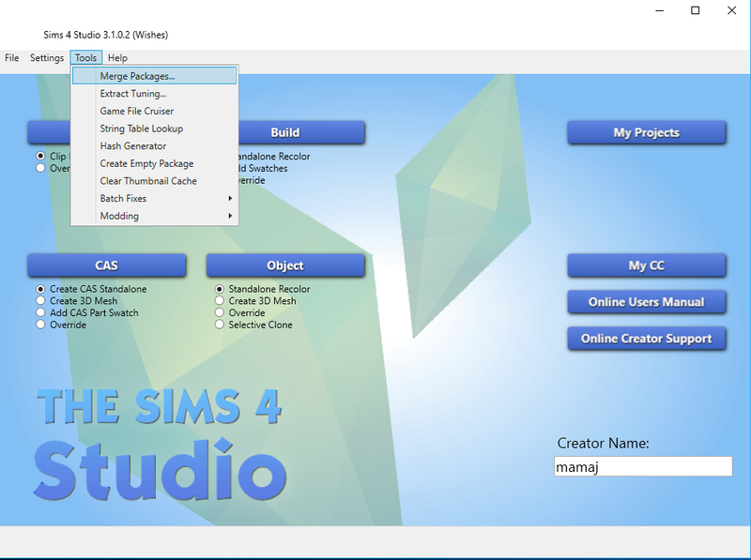
Task: Minimize the Sims 4 Studio window
Action: (660, 10)
